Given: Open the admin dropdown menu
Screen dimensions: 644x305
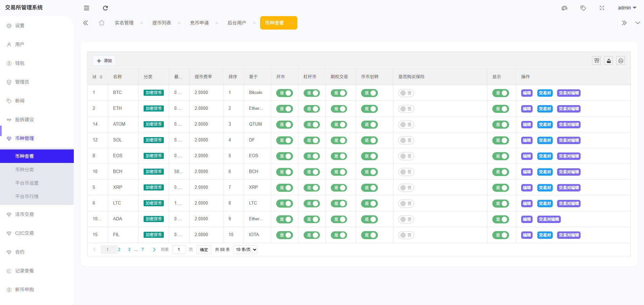Looking at the screenshot, I should pos(626,8).
